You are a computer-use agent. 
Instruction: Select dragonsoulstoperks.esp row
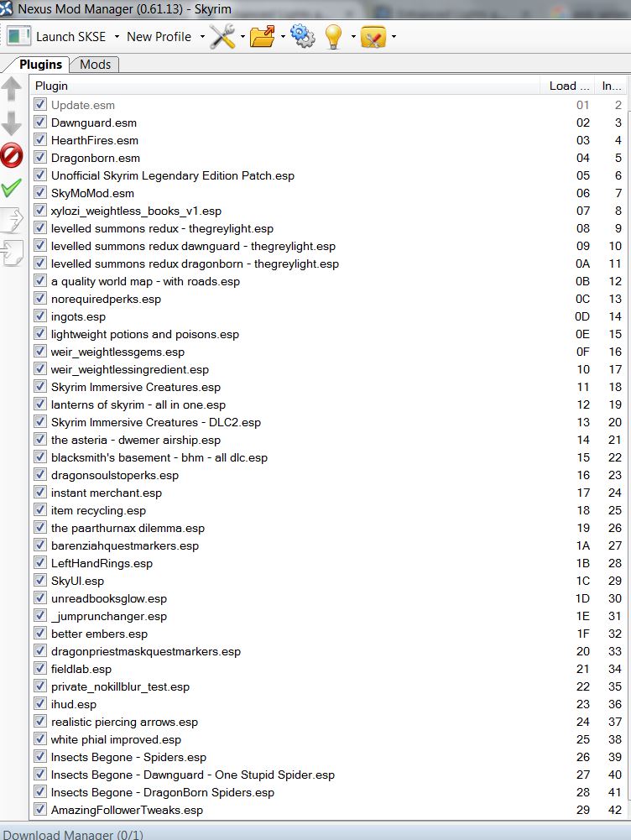[328, 475]
